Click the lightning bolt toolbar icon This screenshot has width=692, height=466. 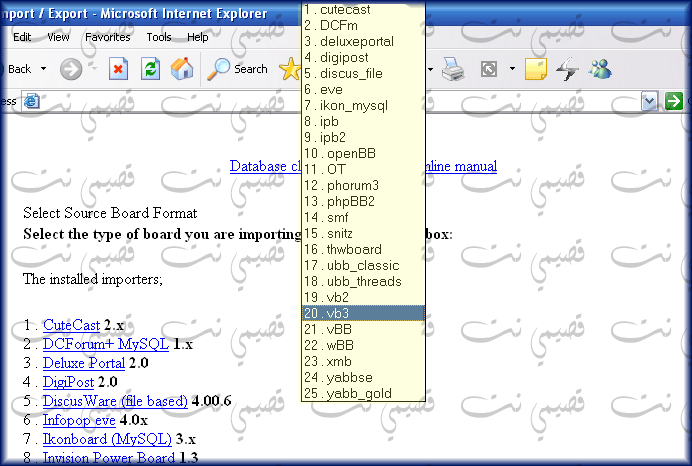567,69
